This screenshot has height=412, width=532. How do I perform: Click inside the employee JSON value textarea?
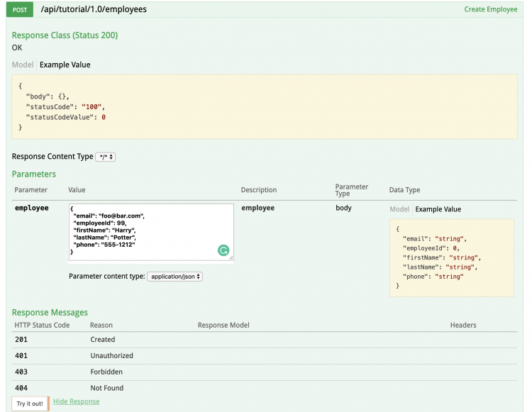pyautogui.click(x=142, y=231)
